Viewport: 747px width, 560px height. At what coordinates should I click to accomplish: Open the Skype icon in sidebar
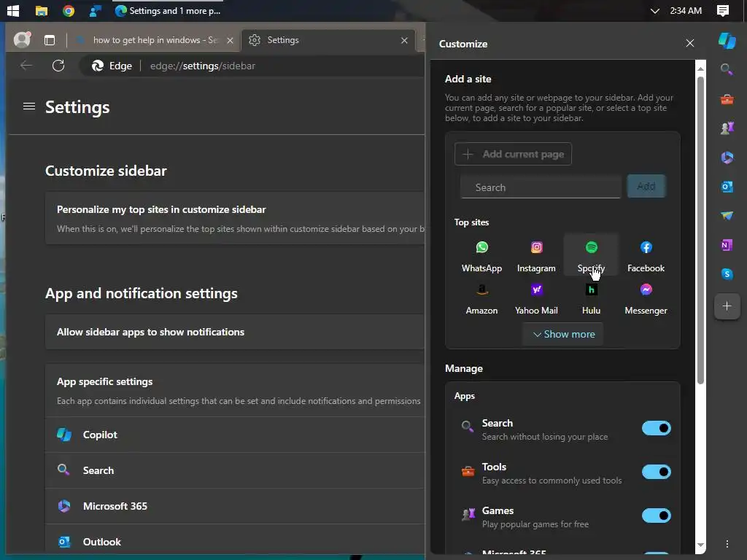(x=727, y=274)
